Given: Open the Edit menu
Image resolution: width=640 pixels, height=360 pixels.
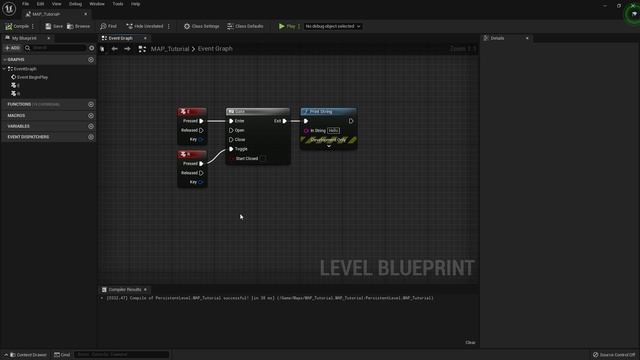Looking at the screenshot, I should pos(40,4).
